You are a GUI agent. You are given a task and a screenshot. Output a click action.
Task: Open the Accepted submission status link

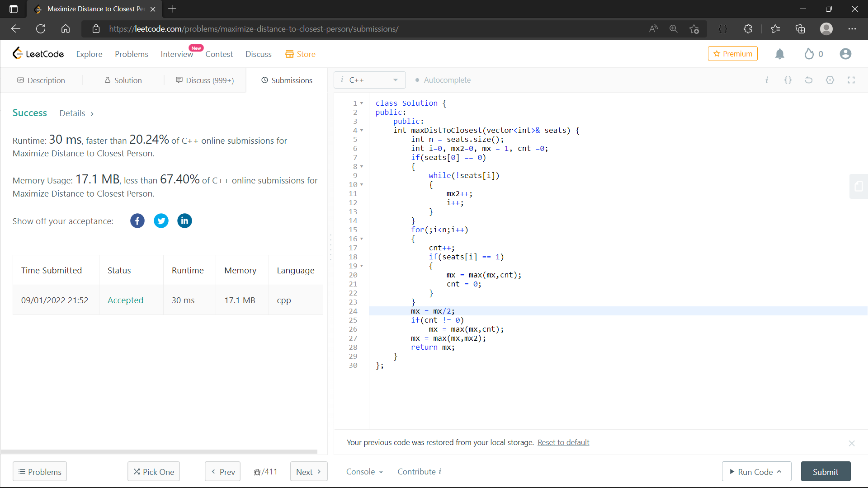(x=125, y=300)
